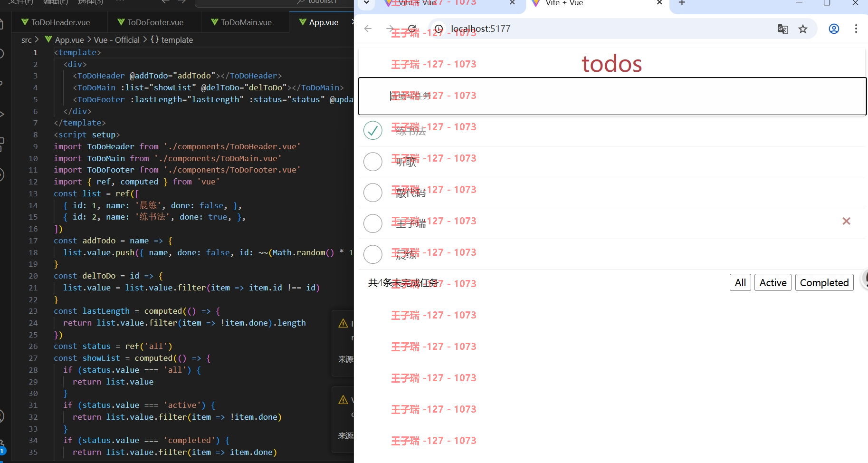Viewport: 868px width, 463px height.
Task: Click the 练书法 todo label
Action: point(411,131)
